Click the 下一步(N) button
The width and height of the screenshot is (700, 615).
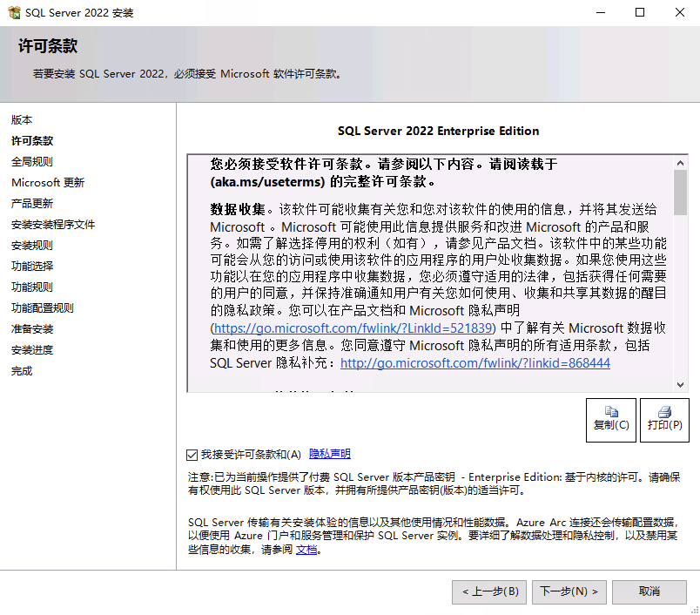tap(569, 591)
